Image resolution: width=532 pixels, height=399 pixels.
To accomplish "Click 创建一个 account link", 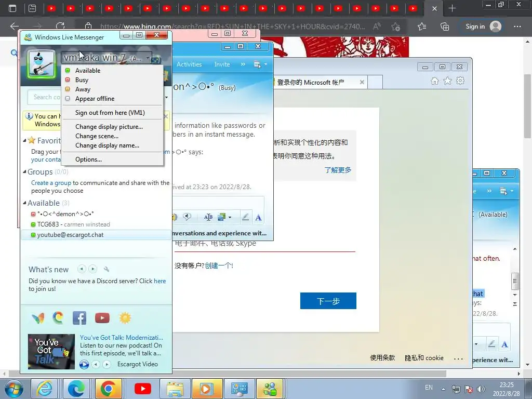I will click(x=219, y=265).
